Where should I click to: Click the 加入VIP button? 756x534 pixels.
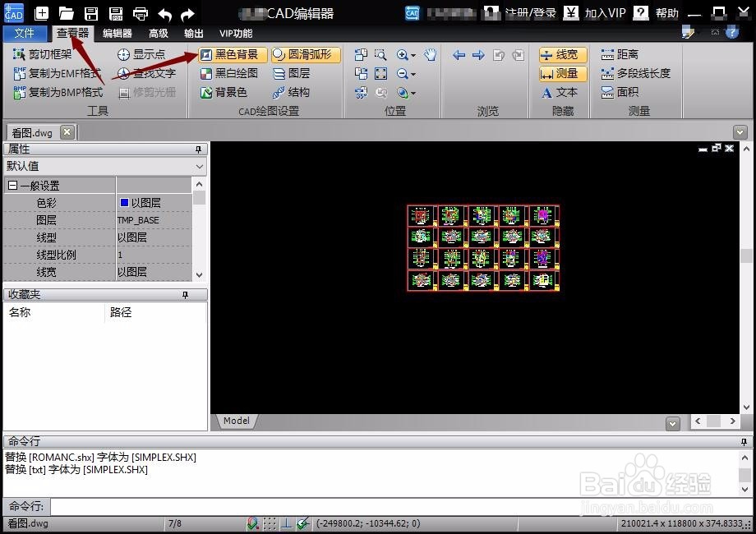coord(595,13)
